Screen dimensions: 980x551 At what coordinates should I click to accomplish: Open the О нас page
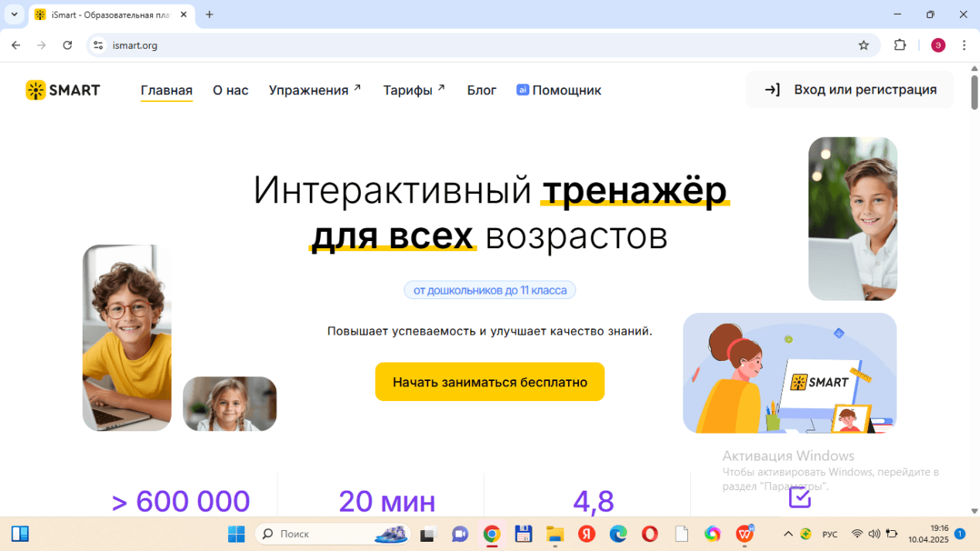point(230,90)
